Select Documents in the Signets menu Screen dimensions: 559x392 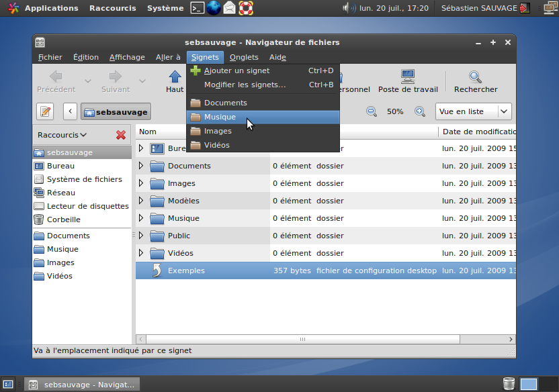(x=263, y=103)
